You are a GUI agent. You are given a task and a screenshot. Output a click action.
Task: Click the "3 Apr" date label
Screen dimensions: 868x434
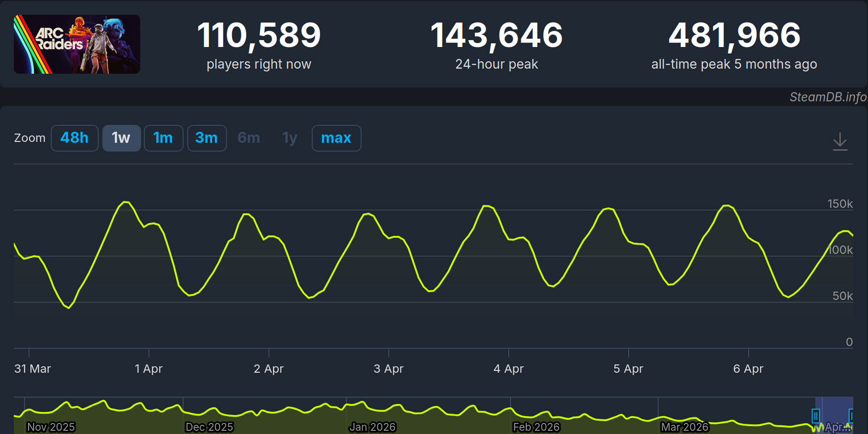(x=388, y=369)
